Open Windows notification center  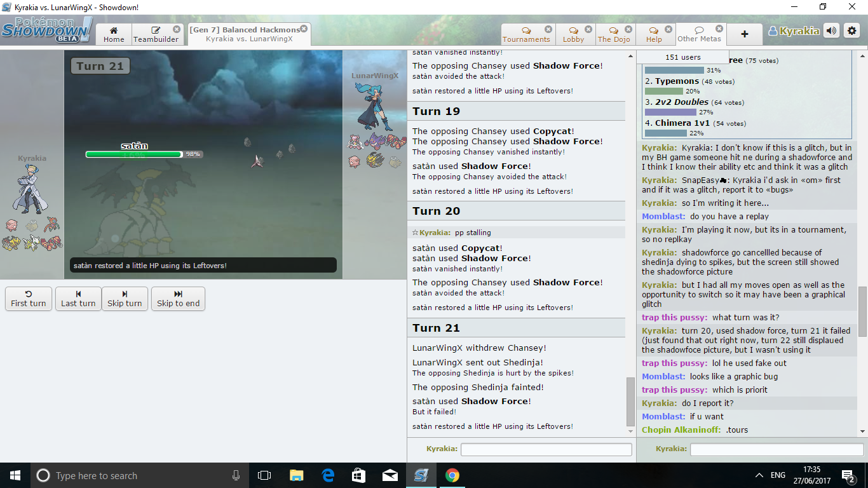click(848, 475)
